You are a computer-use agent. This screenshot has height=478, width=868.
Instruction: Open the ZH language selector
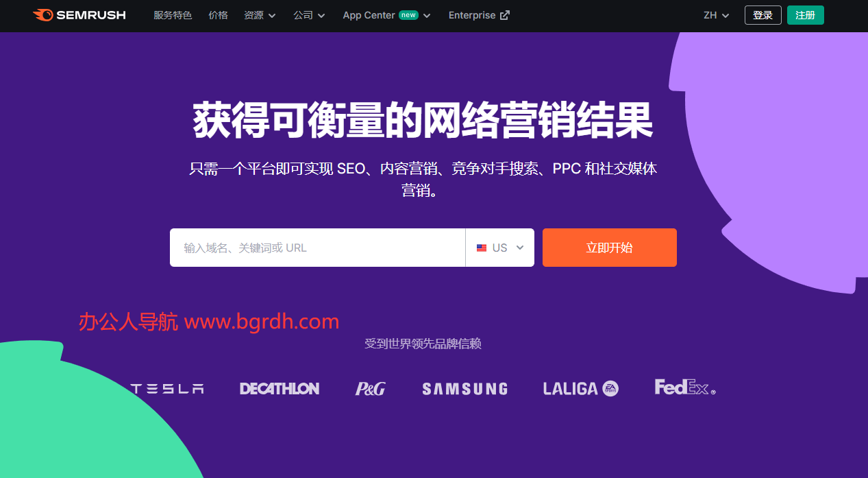(x=715, y=14)
